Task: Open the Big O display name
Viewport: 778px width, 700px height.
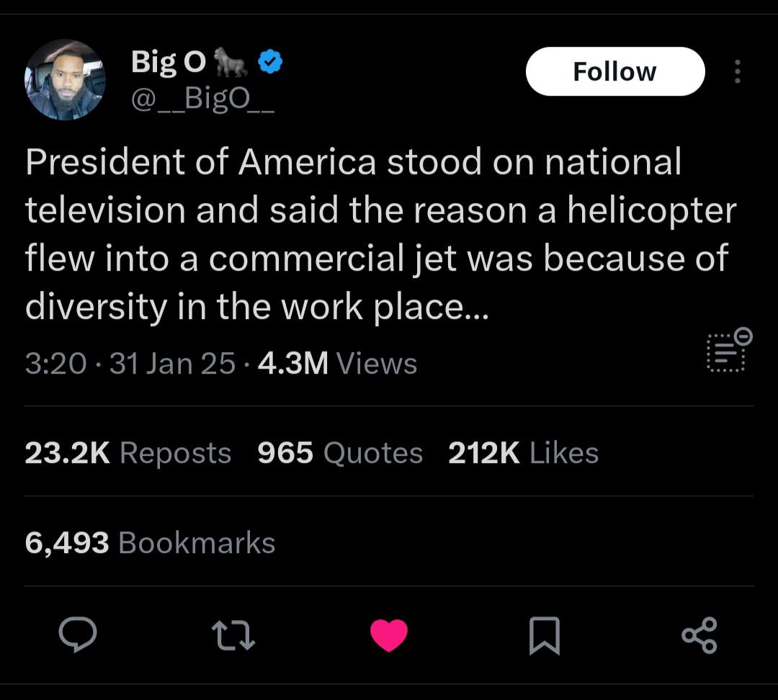Action: pyautogui.click(x=169, y=62)
